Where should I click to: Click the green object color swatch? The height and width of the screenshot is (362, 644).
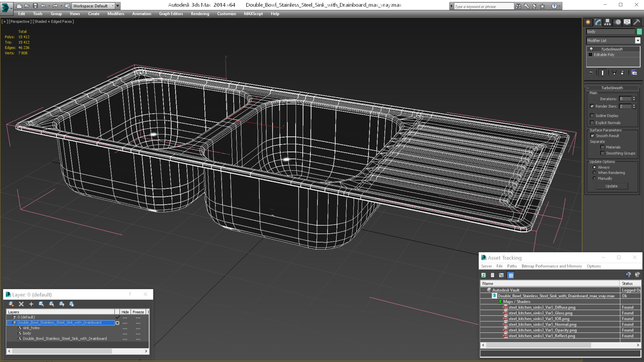[639, 32]
